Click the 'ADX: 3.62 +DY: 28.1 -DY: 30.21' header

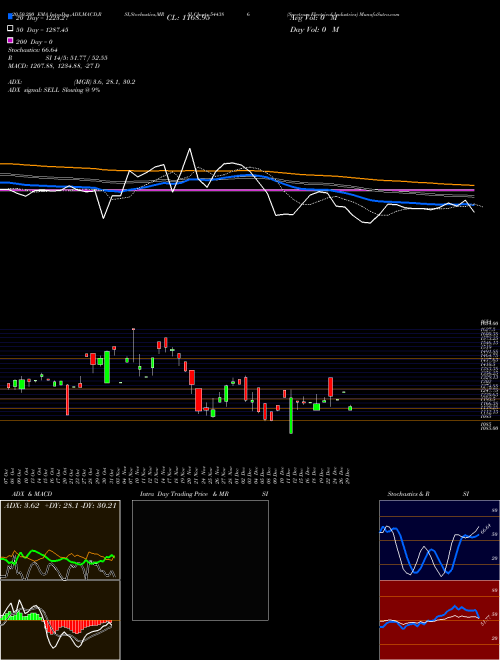[60, 506]
